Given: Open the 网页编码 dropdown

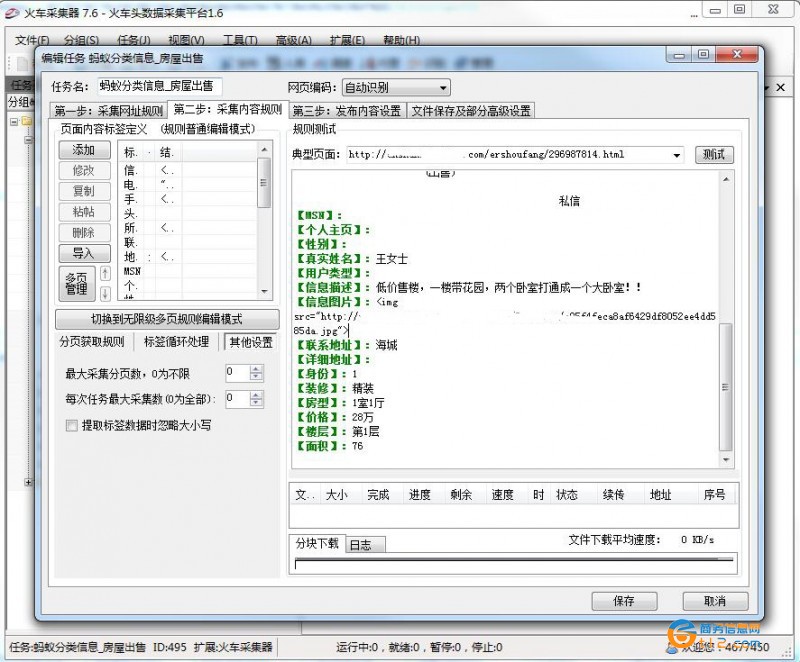Looking at the screenshot, I should 395,88.
